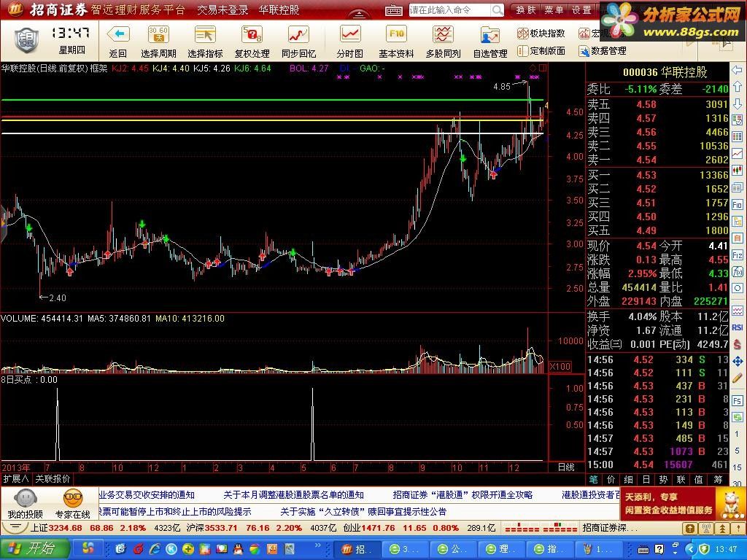Click 上证 index value 3234.68
747x560 pixels.
pos(65,528)
